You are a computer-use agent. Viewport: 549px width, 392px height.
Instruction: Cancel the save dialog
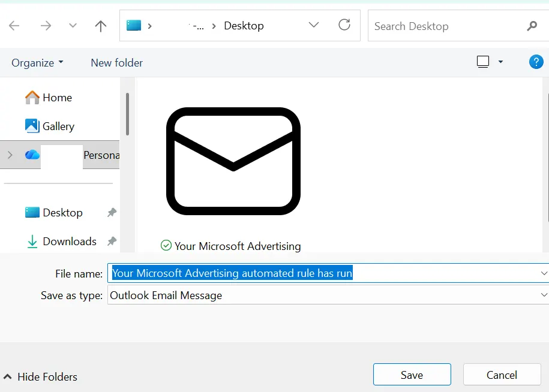[x=502, y=375]
